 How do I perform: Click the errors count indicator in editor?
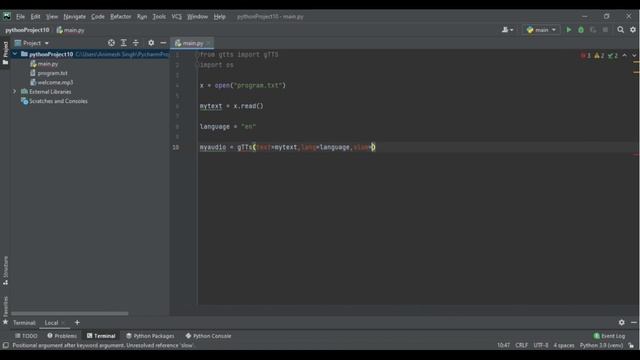pos(586,56)
